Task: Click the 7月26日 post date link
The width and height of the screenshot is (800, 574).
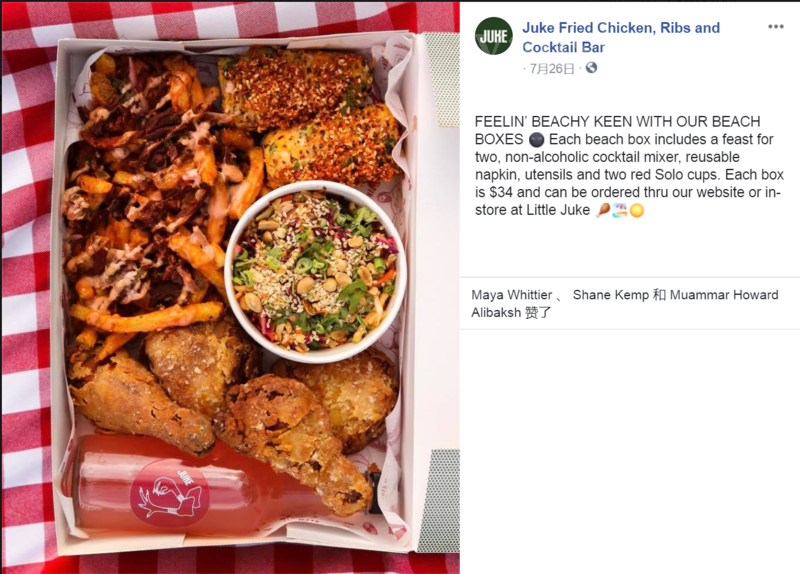Action: (x=551, y=69)
